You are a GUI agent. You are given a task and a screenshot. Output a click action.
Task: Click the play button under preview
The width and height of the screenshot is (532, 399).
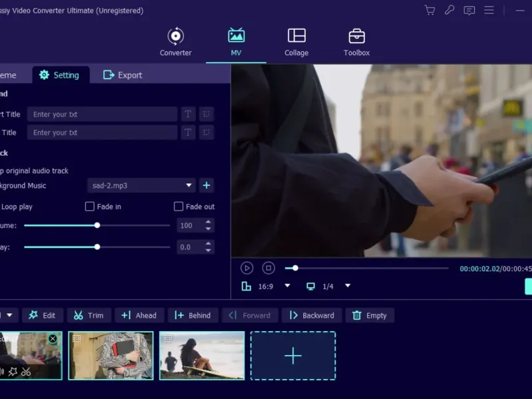pyautogui.click(x=247, y=268)
